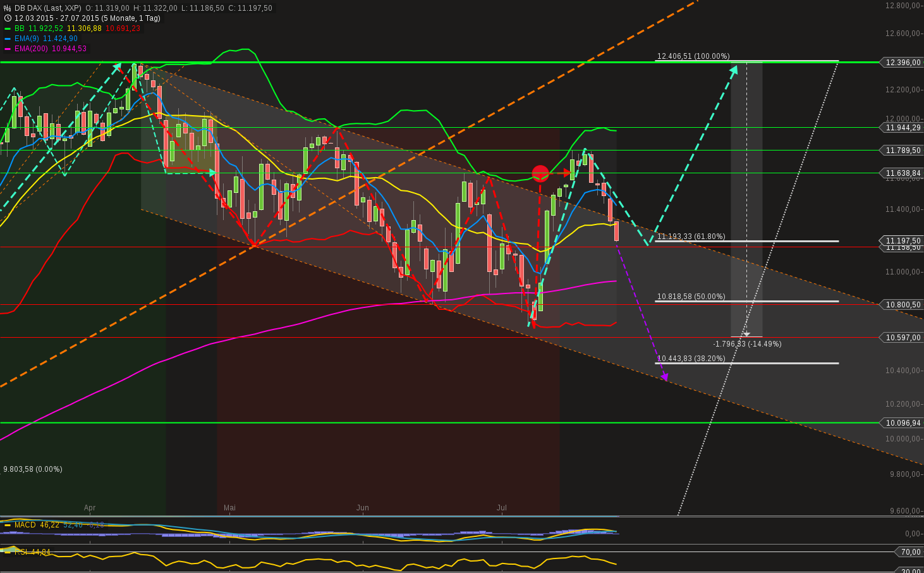Click the EMA(9) value 11.424,90

pos(60,39)
